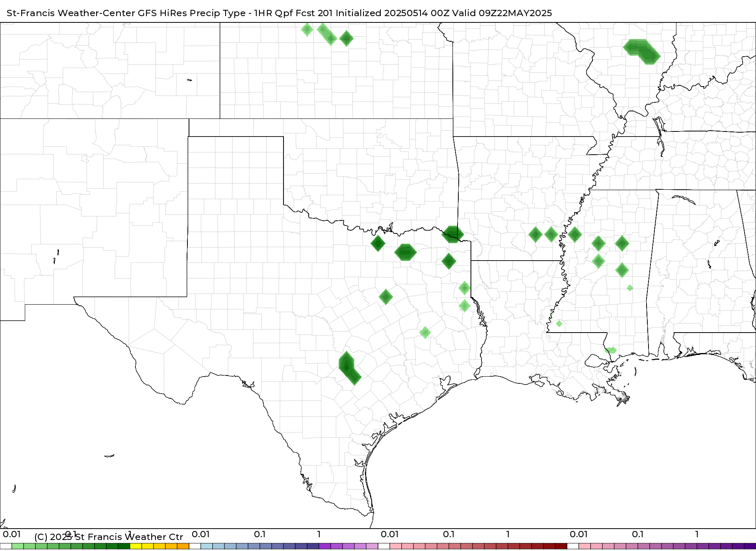756x551 pixels.
Task: Click the hexagonal green precipitation blob in northeast Texas
Action: 405,252
